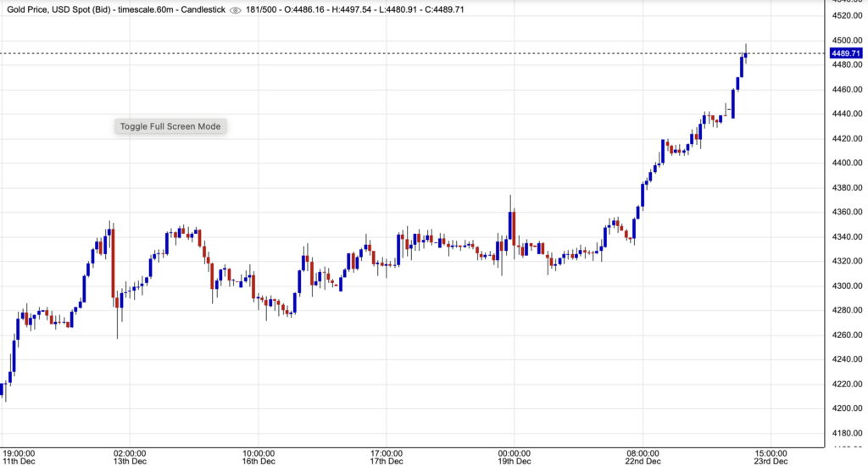
Task: Click the 4360.00 price axis label
Action: (847, 212)
